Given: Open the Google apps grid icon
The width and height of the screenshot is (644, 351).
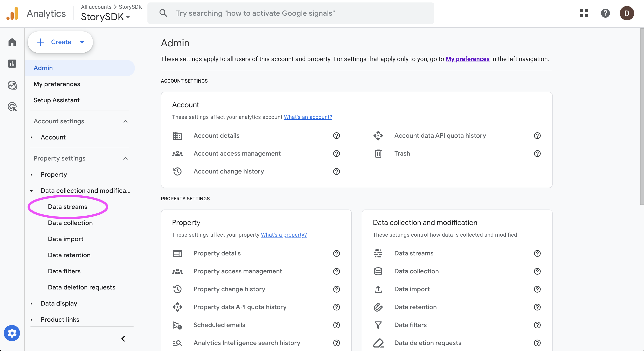Looking at the screenshot, I should click(584, 13).
